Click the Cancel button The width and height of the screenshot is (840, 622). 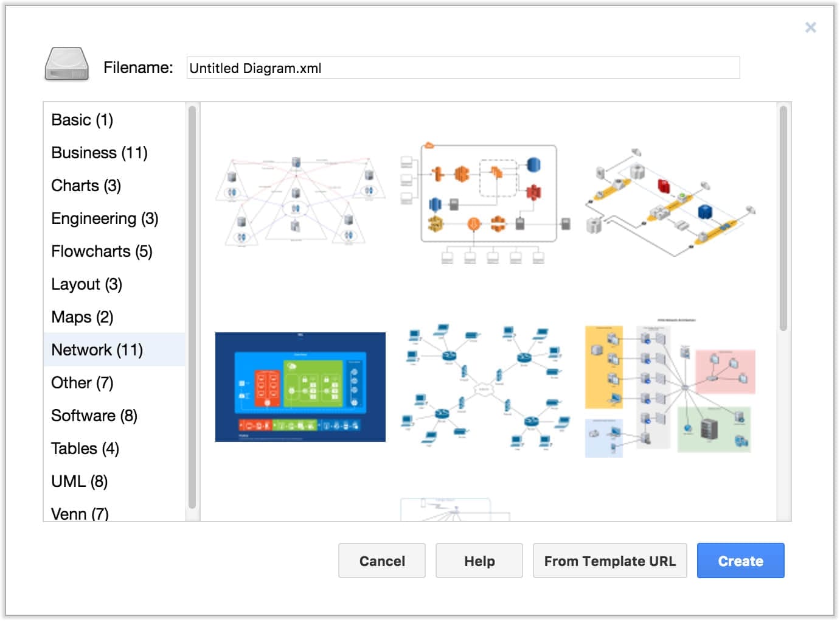click(382, 561)
